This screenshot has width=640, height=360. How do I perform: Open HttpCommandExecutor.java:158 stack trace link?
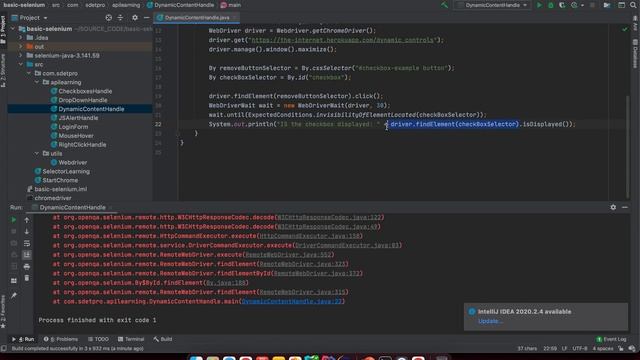[x=309, y=236]
